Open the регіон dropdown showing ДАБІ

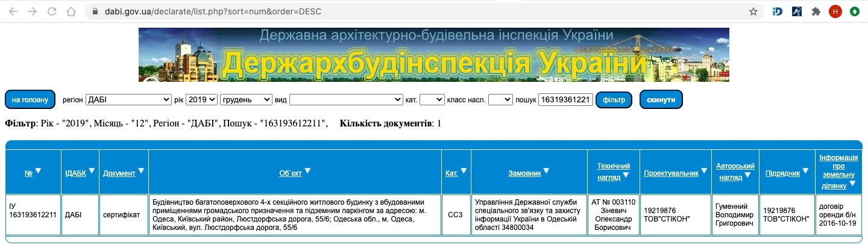128,99
